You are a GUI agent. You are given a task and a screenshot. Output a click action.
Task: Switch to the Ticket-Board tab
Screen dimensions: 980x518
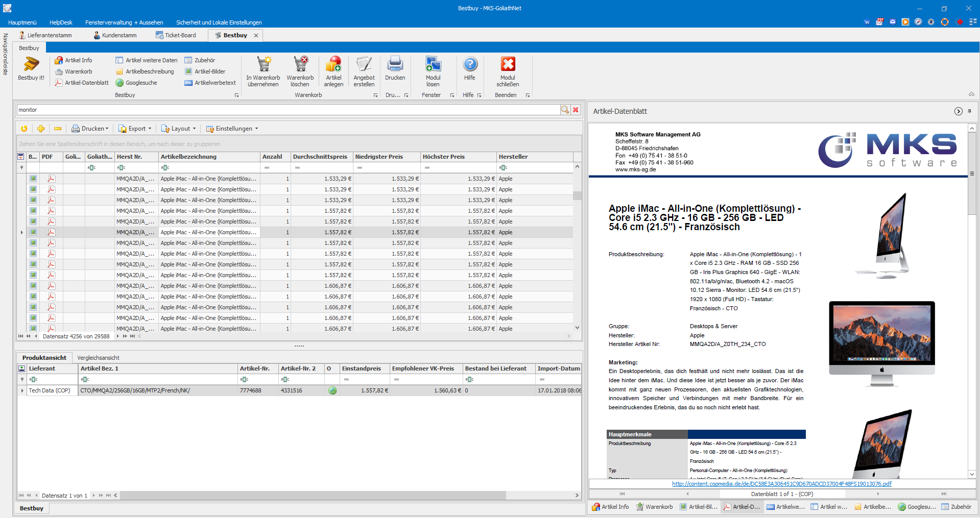pos(176,35)
